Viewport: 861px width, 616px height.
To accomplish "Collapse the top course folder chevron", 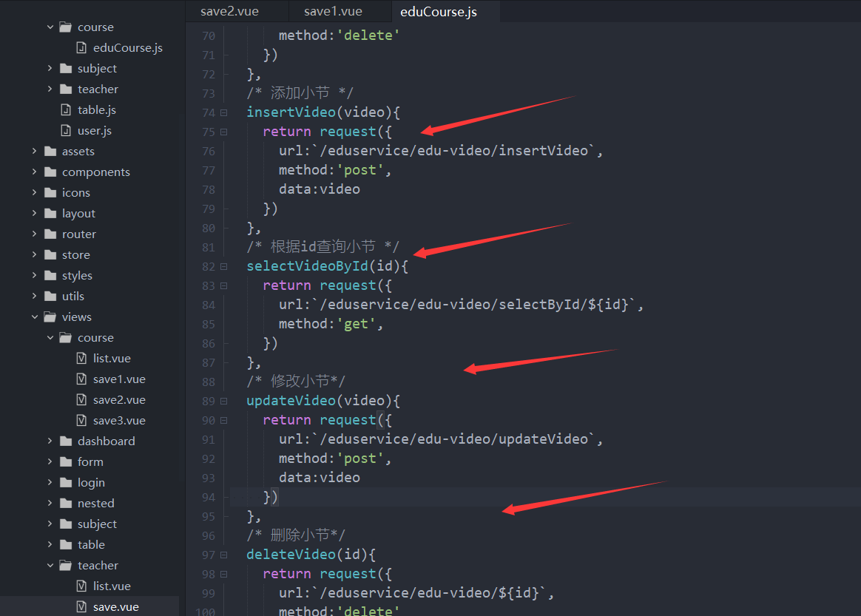I will click(x=50, y=27).
